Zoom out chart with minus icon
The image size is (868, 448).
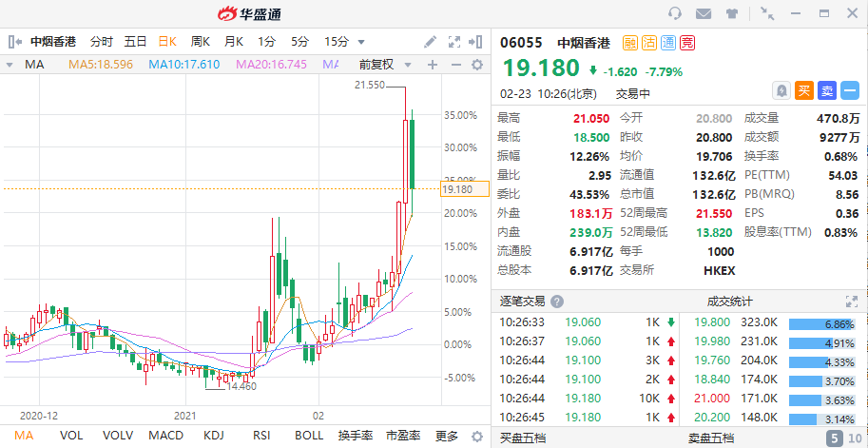456,65
